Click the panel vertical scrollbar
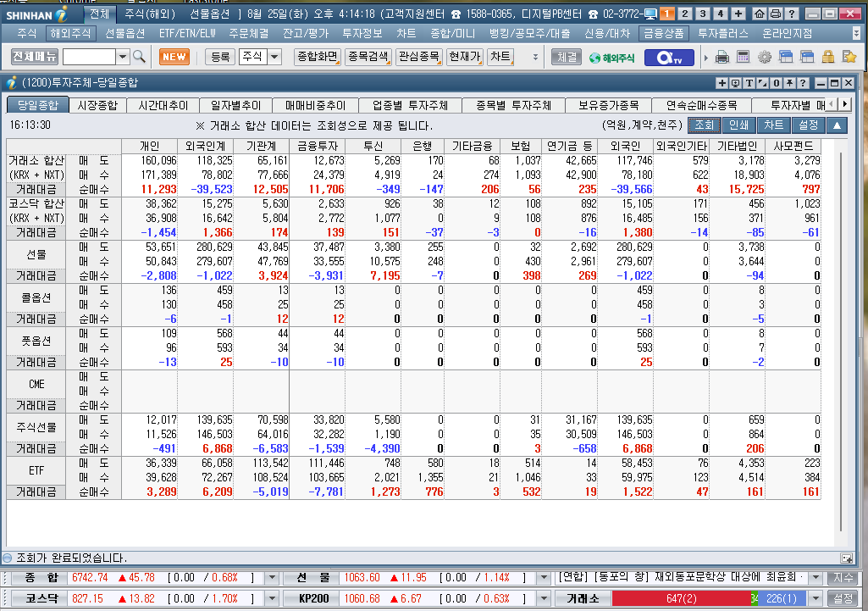Viewport: 868px width, 611px height. pos(841,341)
